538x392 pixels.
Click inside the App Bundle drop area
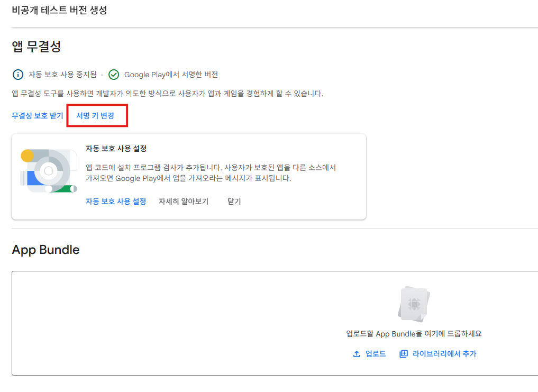(185, 323)
